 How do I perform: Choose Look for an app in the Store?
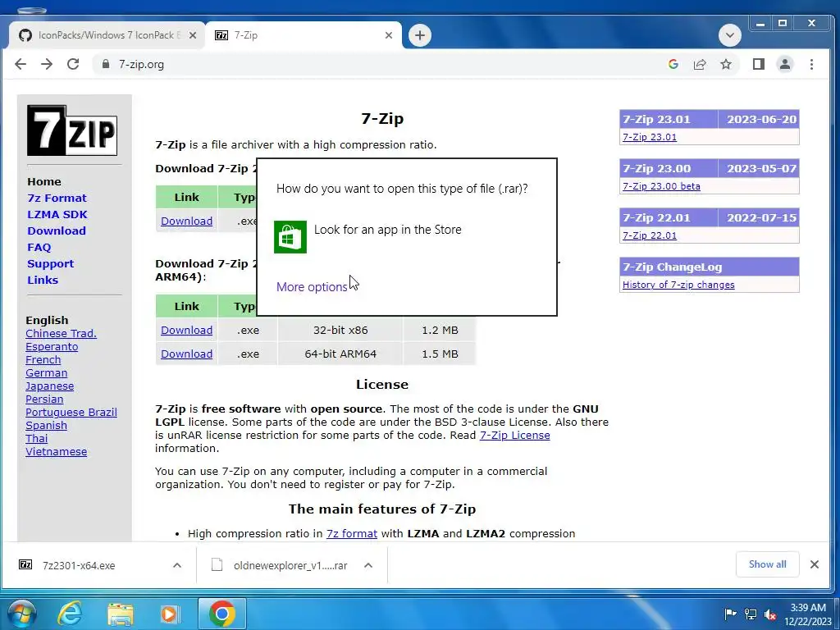coord(387,230)
